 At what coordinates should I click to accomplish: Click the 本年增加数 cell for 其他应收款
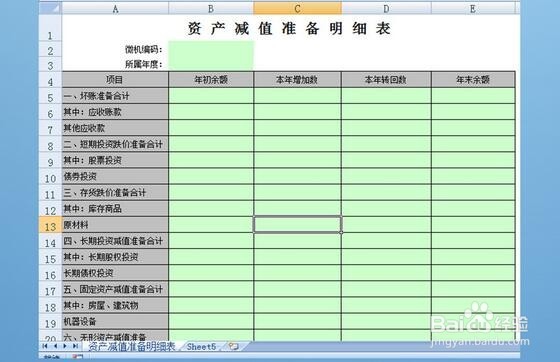297,128
